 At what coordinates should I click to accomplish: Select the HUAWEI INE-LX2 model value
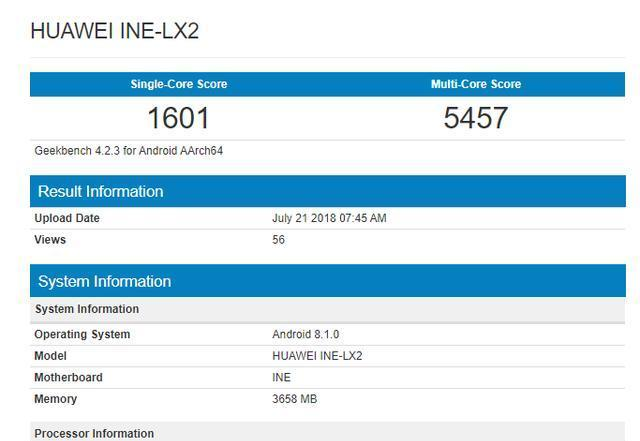pos(317,356)
